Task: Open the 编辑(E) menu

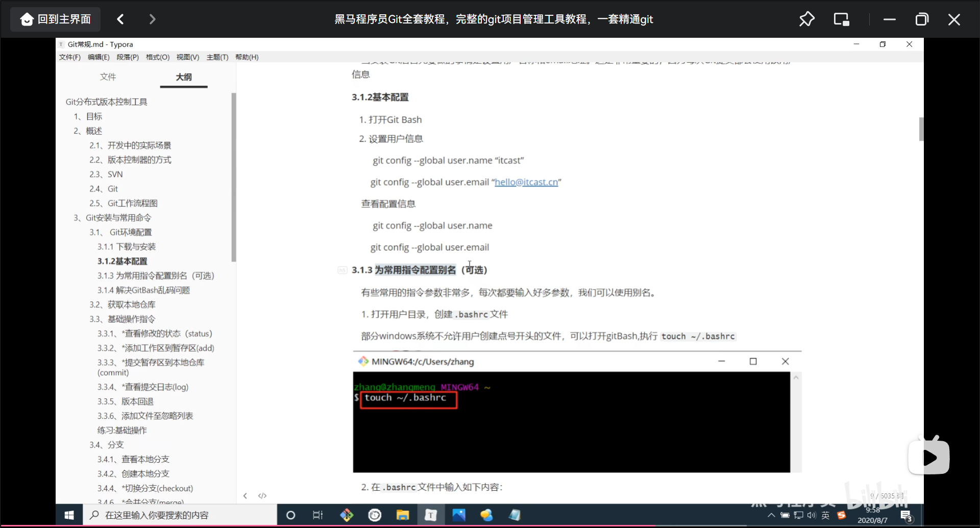Action: coord(99,57)
